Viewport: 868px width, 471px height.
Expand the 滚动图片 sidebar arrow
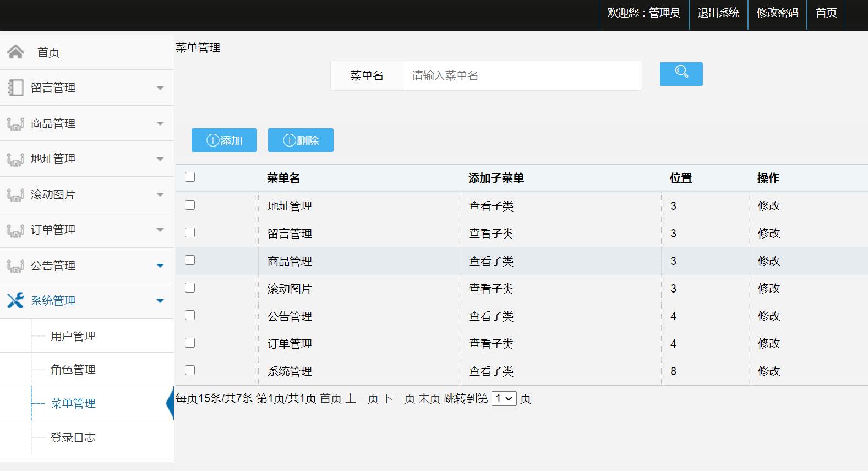tap(160, 194)
